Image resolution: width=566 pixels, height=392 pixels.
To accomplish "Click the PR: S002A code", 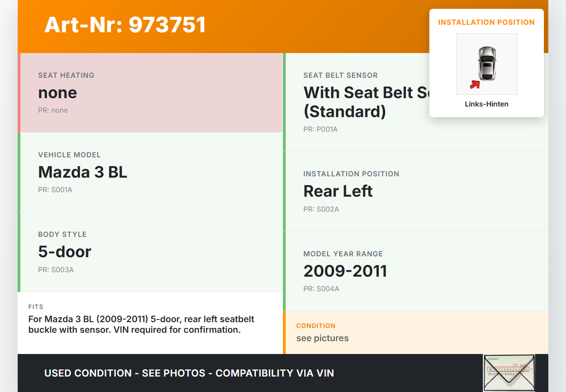I will (x=321, y=209).
